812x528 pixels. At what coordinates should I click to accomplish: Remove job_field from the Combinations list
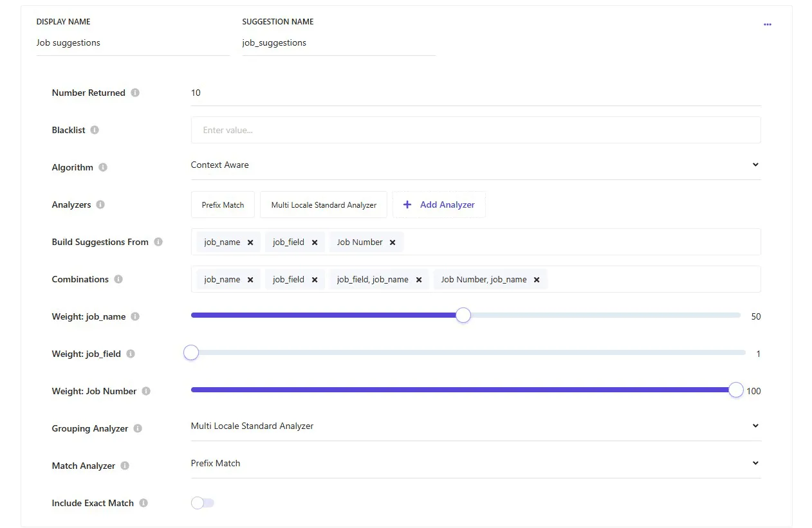click(x=314, y=279)
